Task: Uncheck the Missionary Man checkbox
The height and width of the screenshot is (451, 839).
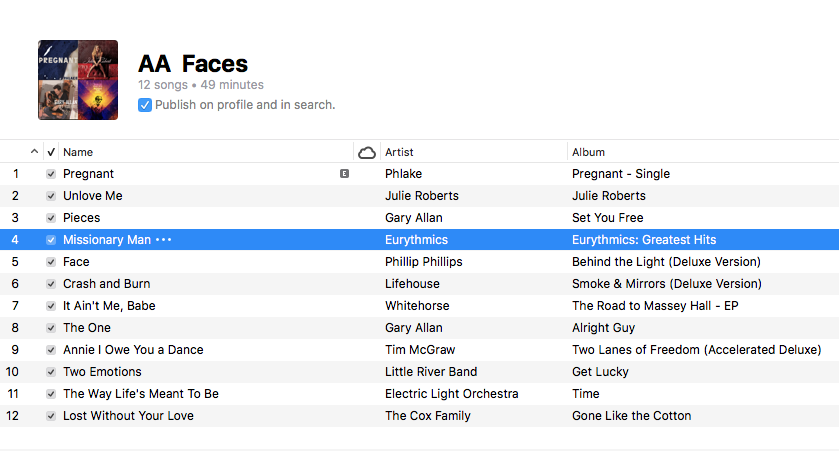Action: click(51, 240)
